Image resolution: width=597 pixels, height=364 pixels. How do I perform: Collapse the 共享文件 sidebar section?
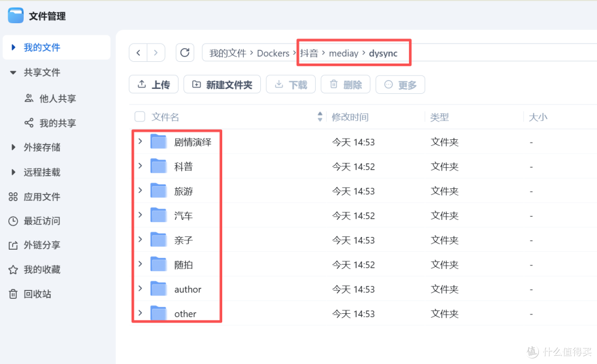coord(13,72)
